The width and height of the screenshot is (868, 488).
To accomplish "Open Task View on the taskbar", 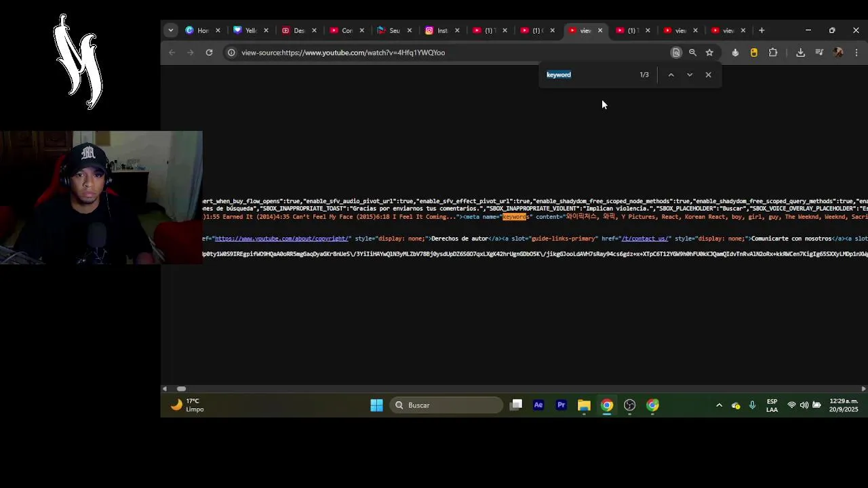I will pos(516,405).
